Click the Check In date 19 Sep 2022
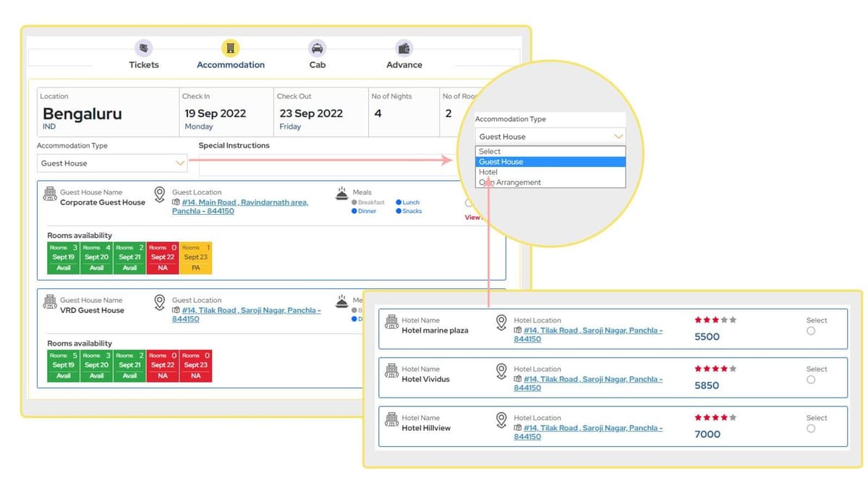This screenshot has width=868, height=488. tap(215, 114)
